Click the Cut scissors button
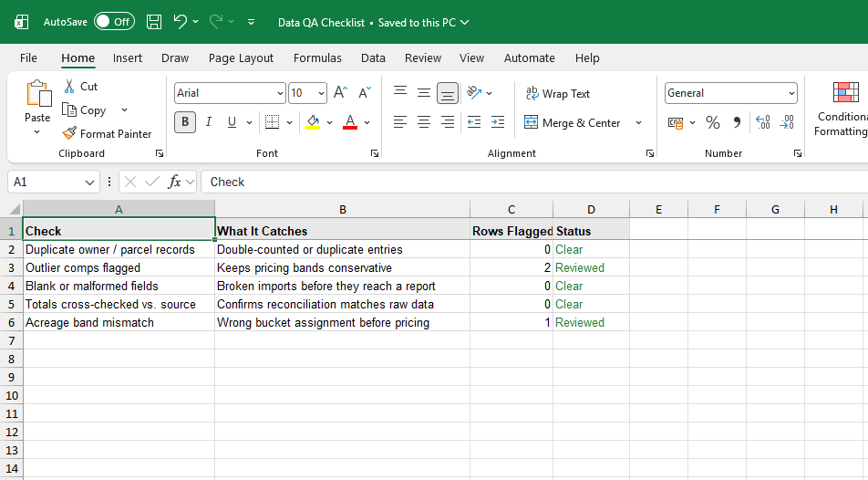The image size is (868, 480). 81,87
